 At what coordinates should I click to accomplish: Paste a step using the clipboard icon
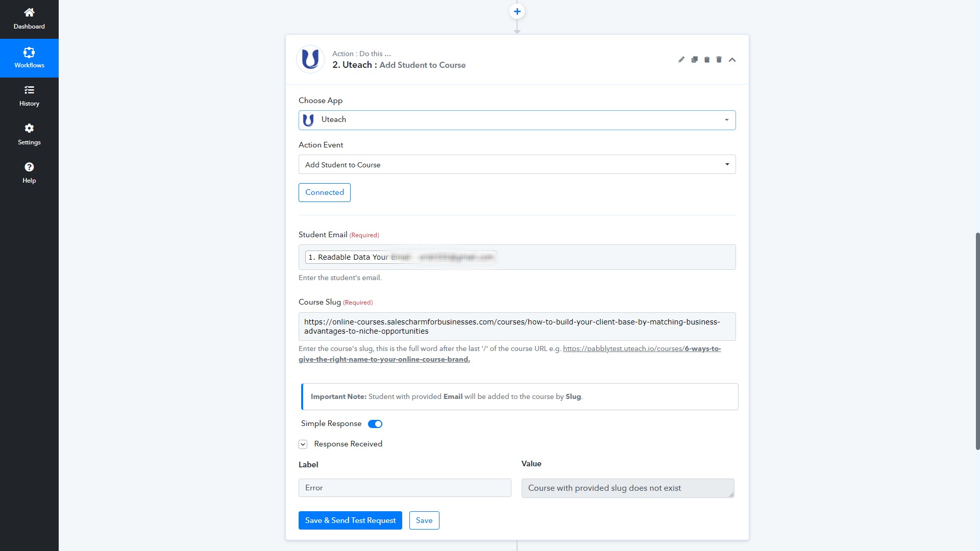tap(707, 60)
